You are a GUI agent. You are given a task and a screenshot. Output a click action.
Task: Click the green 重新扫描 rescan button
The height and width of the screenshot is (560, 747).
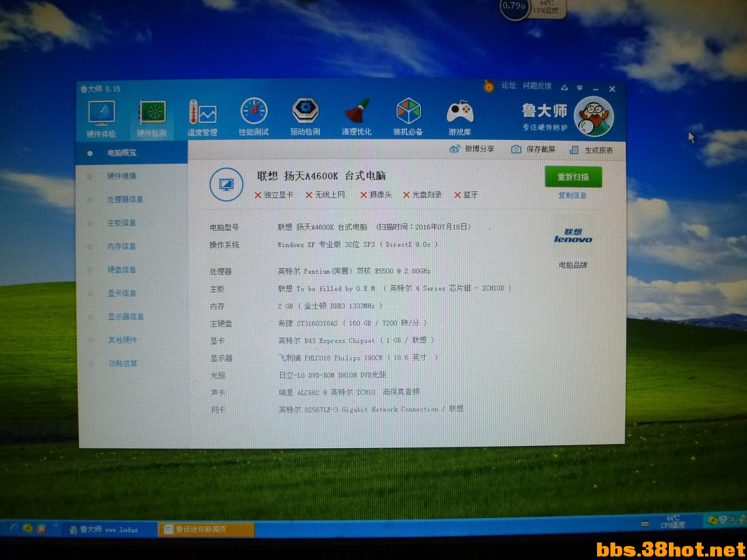[573, 177]
